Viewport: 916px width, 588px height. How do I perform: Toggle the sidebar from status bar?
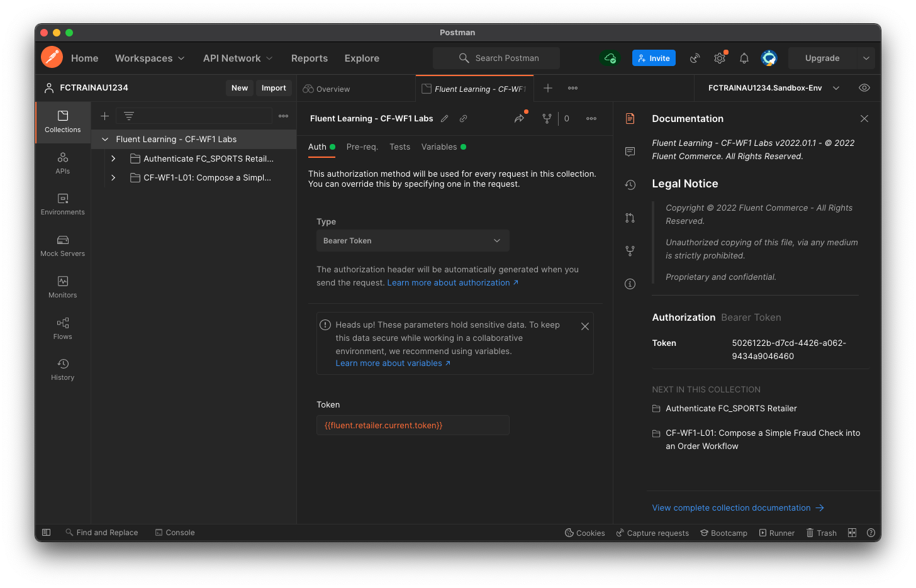(47, 533)
